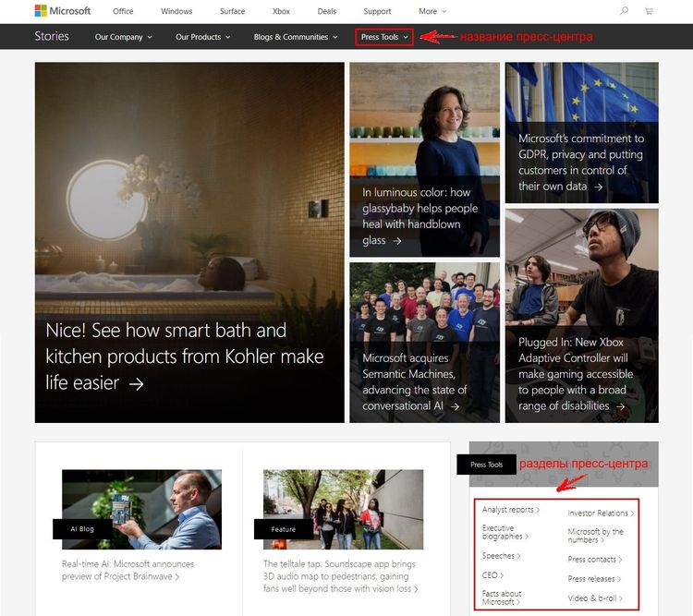Click arrow after Semantic Machines story
Viewport: 693px width, 616px height.
(x=455, y=406)
